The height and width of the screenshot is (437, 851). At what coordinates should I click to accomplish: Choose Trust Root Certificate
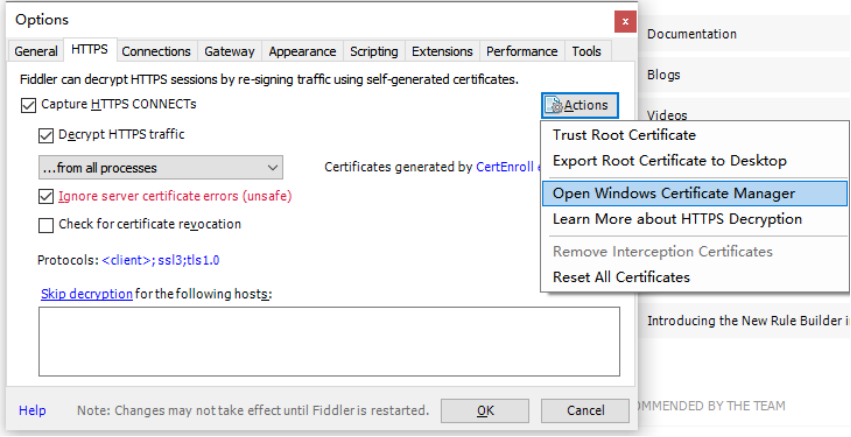(x=695, y=135)
